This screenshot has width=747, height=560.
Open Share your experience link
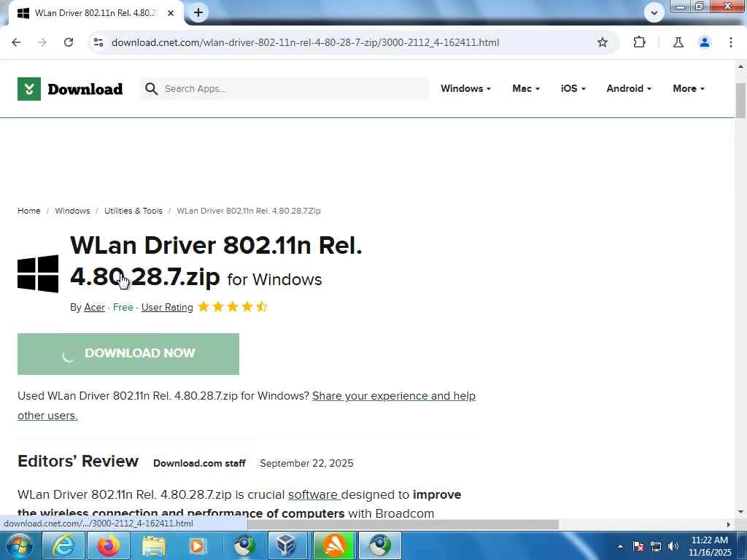(x=393, y=396)
